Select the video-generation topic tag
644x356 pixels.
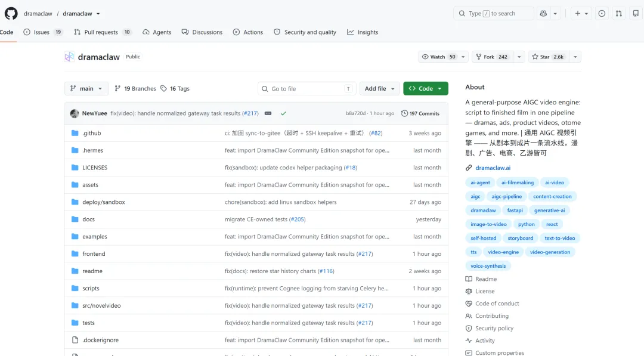[550, 252]
